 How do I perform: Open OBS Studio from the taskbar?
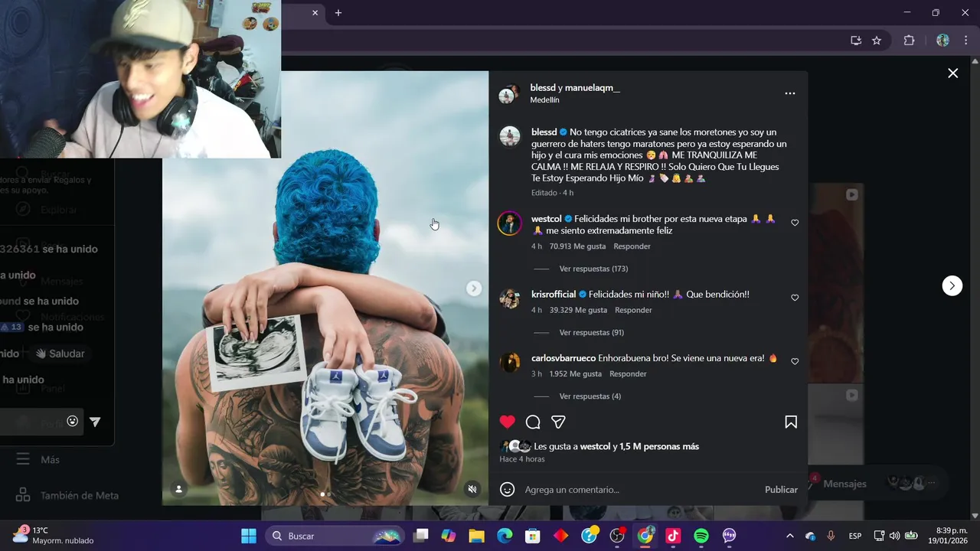pos(617,536)
